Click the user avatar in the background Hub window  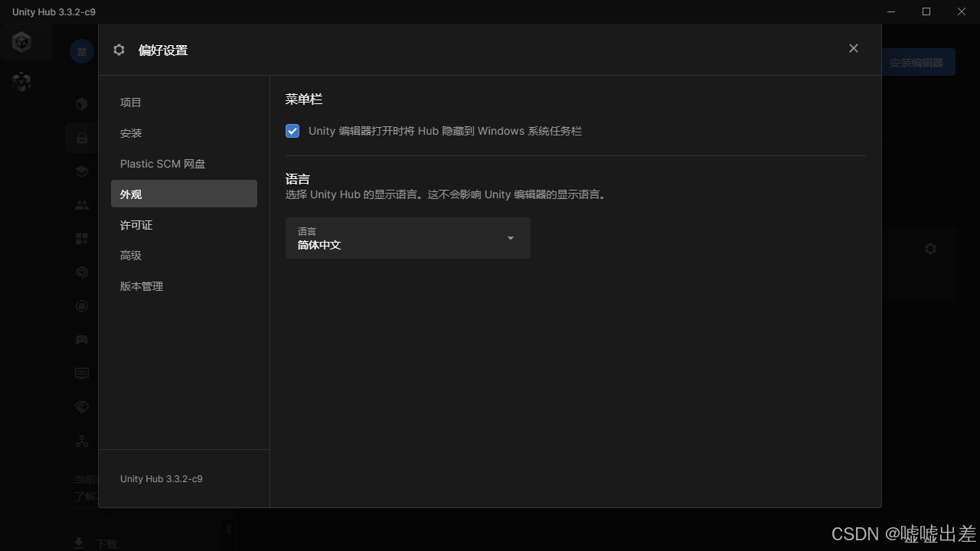82,51
